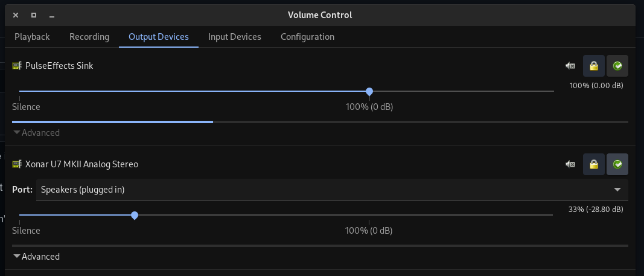Screen dimensions: 644x276
Task: Open the Input Devices tab
Action: [x=235, y=37]
